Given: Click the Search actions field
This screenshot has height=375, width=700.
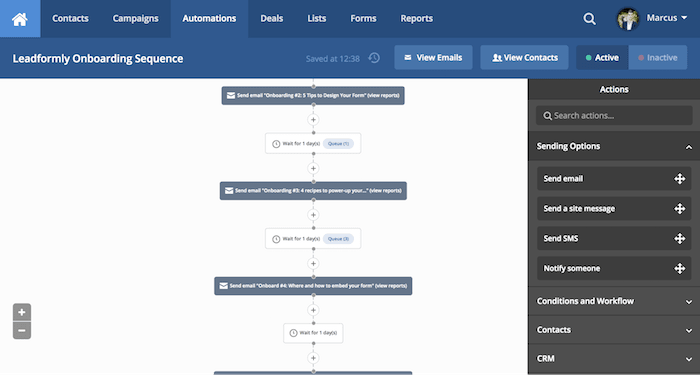Looking at the screenshot, I should (614, 116).
